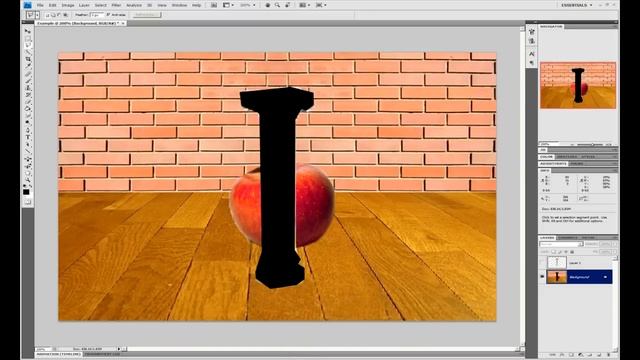The height and width of the screenshot is (360, 640).
Task: Select the Polygonal Lasso tool in toolbox
Action: coord(28,45)
